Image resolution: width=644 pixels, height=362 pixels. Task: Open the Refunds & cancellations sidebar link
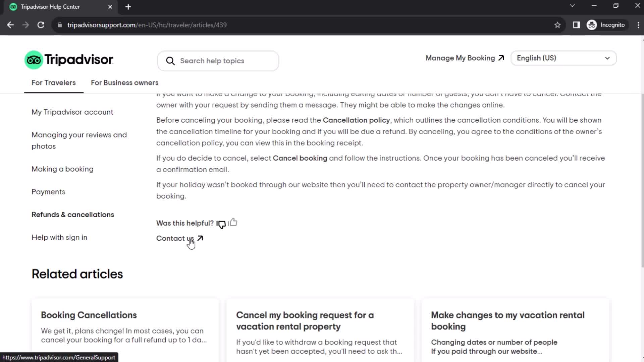[x=73, y=215]
